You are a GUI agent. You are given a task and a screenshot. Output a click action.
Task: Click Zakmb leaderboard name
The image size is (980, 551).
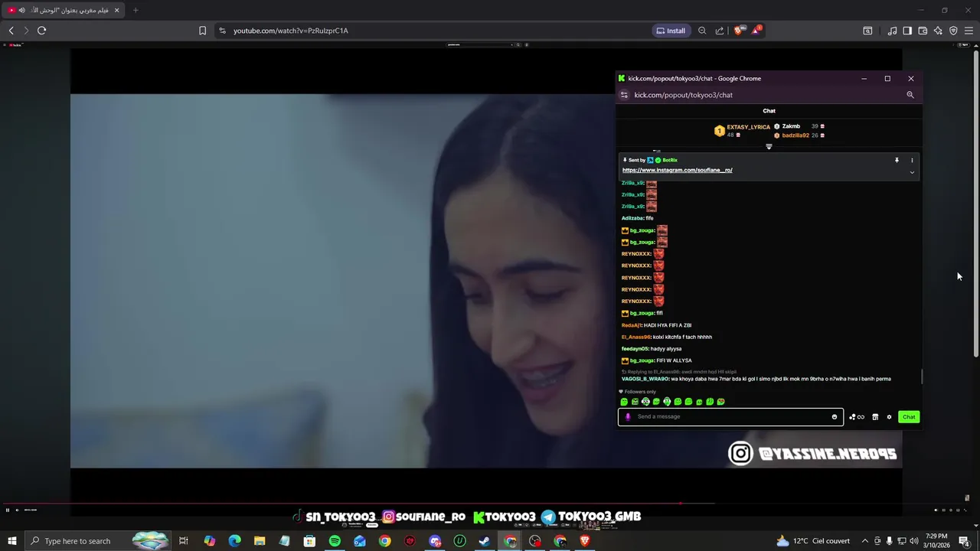(791, 126)
